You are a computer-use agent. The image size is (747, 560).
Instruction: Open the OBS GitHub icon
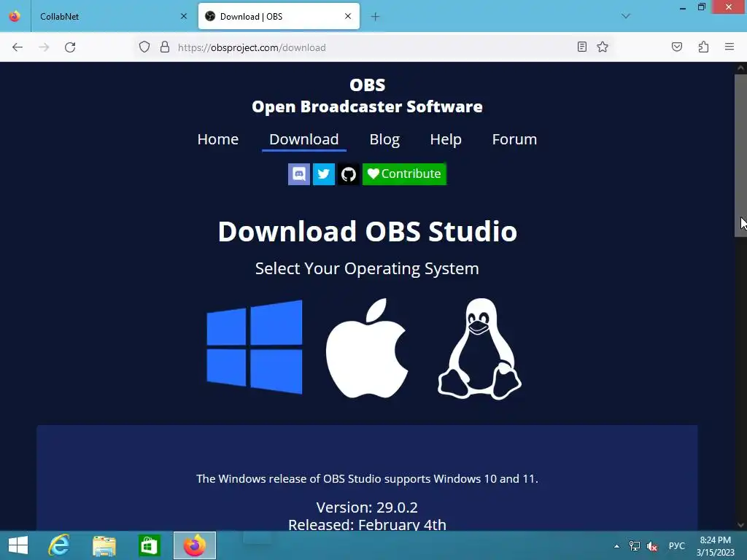point(348,174)
